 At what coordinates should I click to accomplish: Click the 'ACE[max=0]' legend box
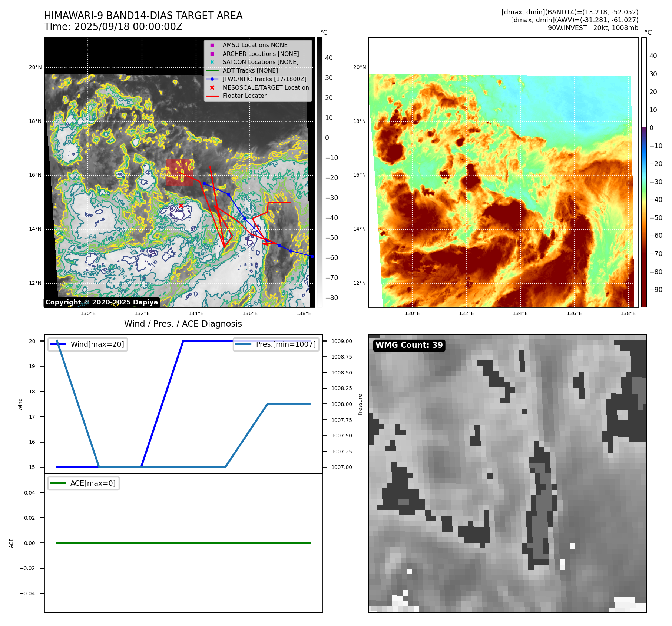pyautogui.click(x=83, y=483)
